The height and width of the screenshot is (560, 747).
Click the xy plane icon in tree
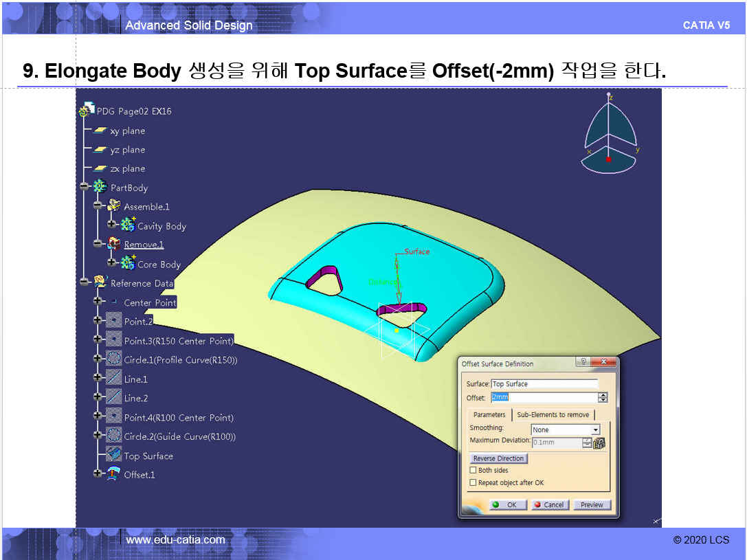(100, 131)
